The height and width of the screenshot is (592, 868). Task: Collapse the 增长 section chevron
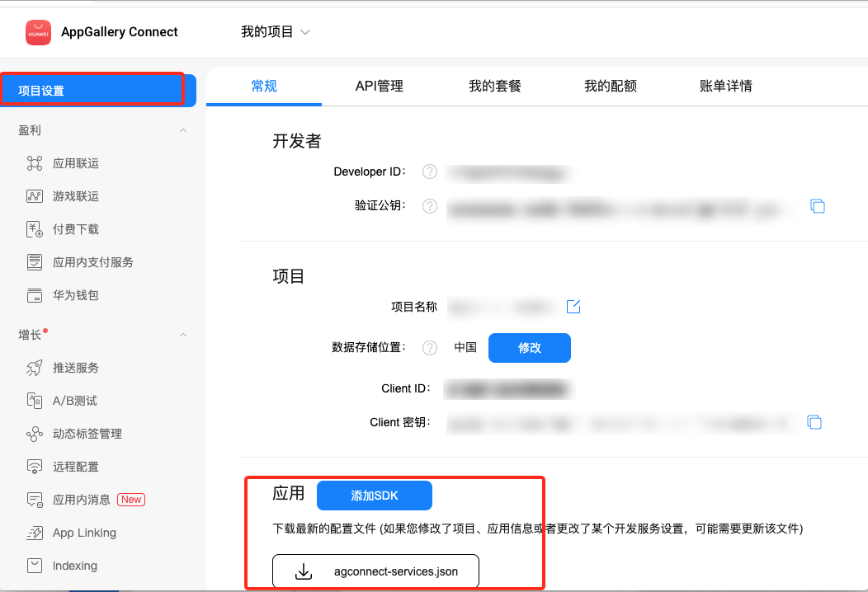[x=183, y=336]
